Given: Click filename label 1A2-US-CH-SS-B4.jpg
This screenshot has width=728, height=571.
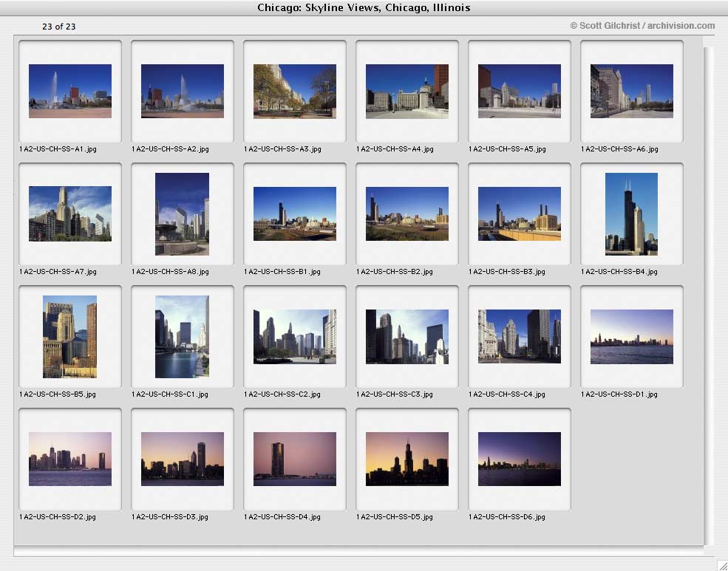Looking at the screenshot, I should 619,272.
